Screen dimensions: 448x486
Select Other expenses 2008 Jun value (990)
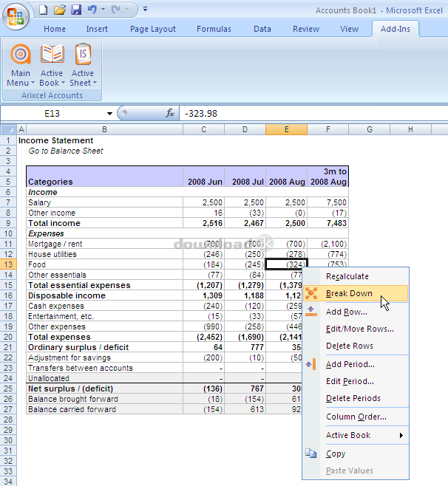(x=203, y=326)
